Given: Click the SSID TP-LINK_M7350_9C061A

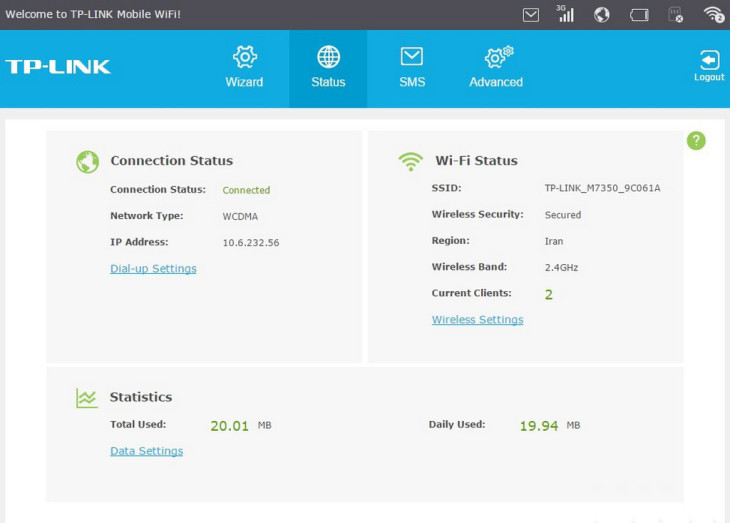Looking at the screenshot, I should [602, 188].
